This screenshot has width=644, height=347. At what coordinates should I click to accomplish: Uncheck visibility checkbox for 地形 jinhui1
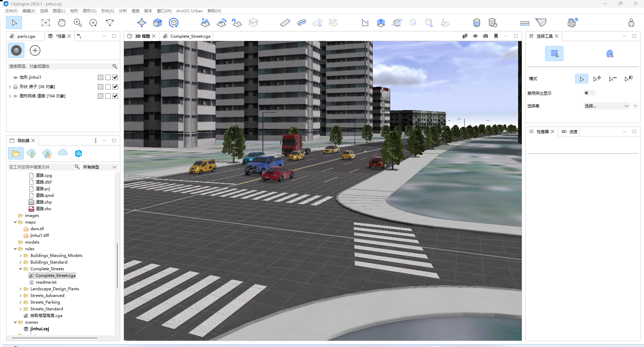pos(115,77)
